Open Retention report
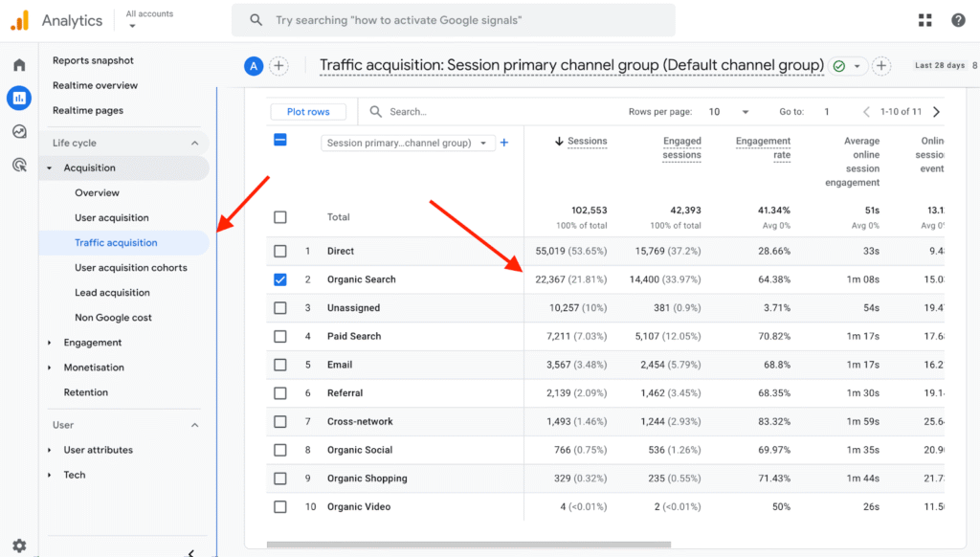Image resolution: width=980 pixels, height=557 pixels. [85, 392]
